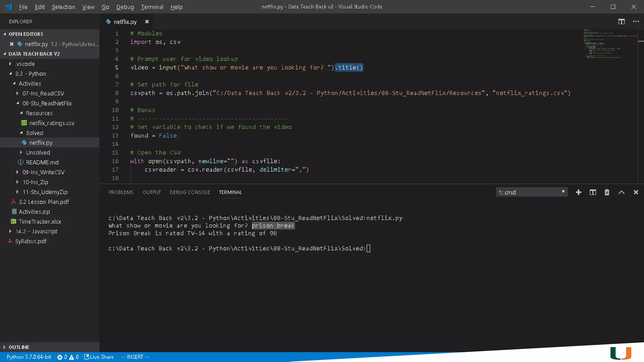Switch to the PROBLEMS tab
This screenshot has height=362, width=644.
121,192
